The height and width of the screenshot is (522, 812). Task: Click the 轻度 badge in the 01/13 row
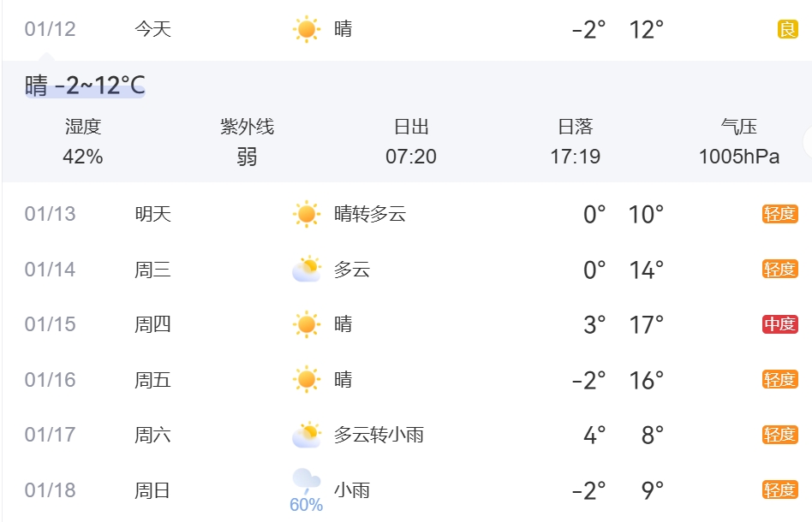click(779, 214)
